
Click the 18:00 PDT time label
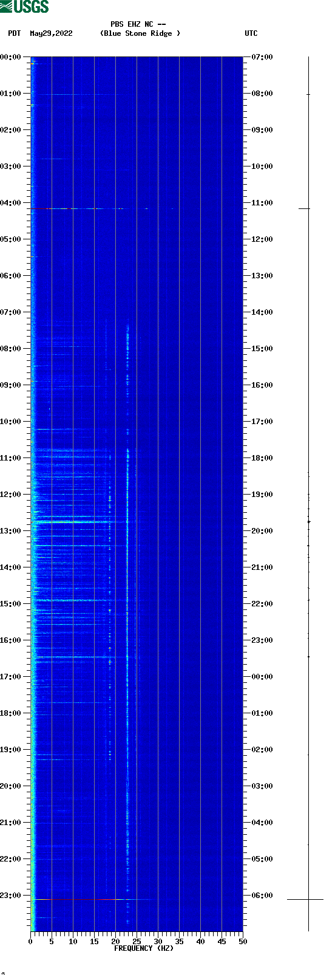(10, 713)
